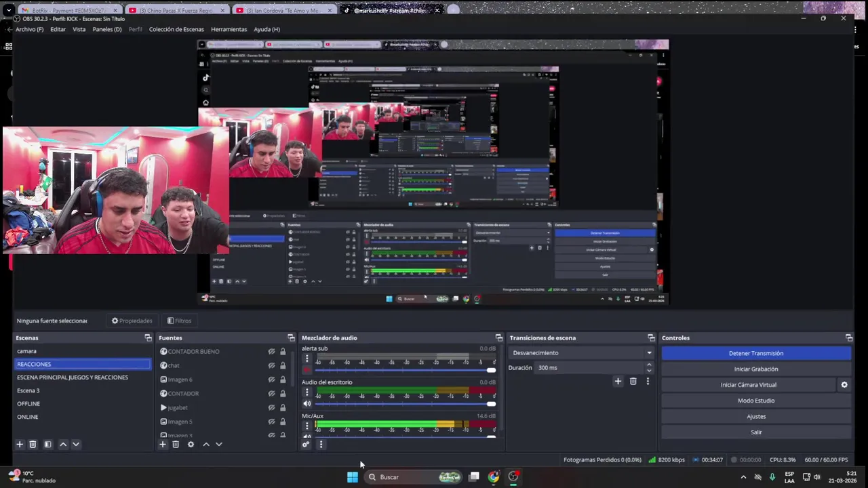Open advanced audio properties gears icon
This screenshot has width=868, height=488.
point(306,445)
